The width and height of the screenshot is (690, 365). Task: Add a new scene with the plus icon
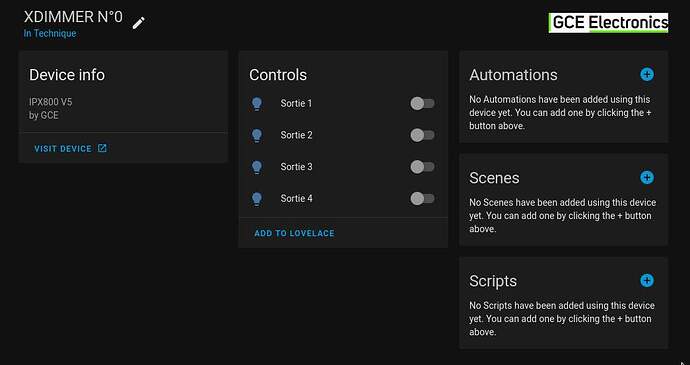(x=647, y=177)
